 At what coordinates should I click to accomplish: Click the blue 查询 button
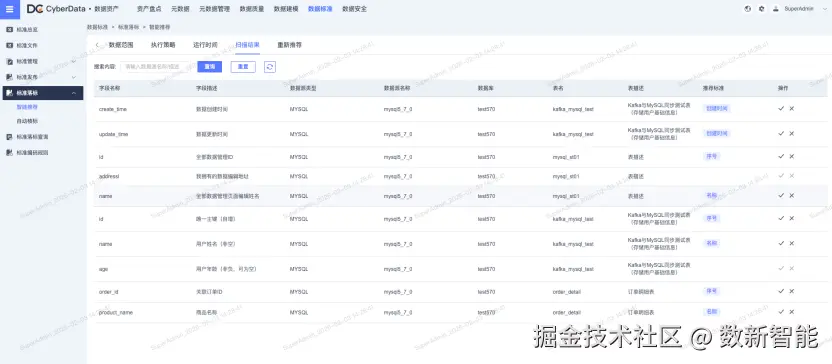pyautogui.click(x=210, y=67)
